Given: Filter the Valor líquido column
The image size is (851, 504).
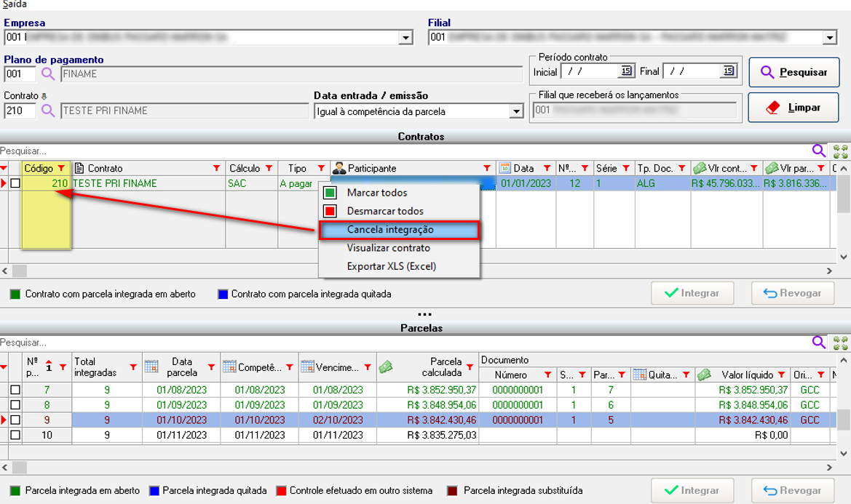Looking at the screenshot, I should (782, 375).
